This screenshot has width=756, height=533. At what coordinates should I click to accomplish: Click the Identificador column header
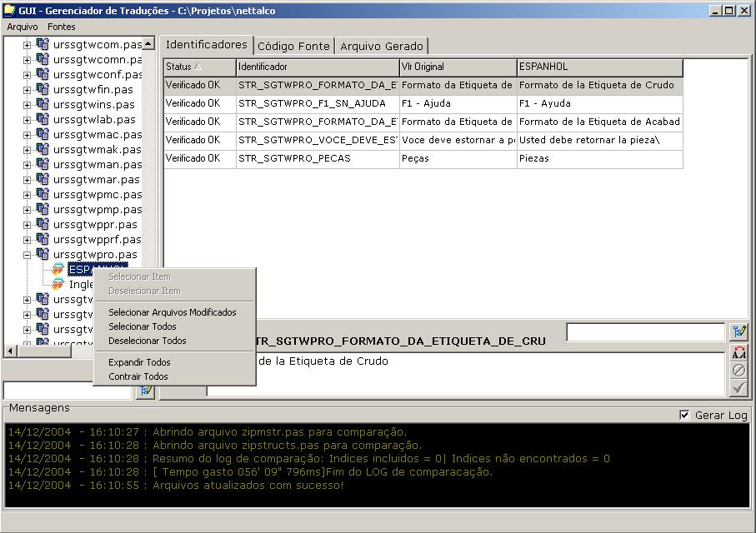[318, 67]
